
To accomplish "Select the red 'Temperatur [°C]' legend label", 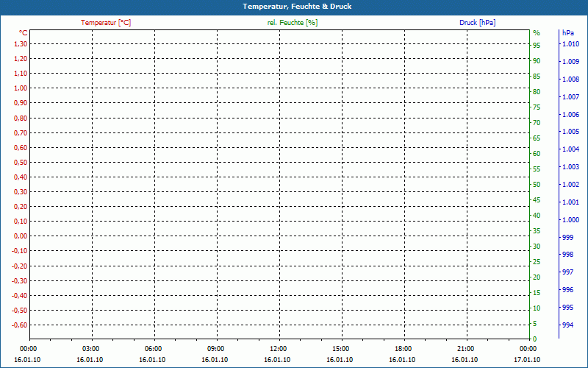I will [106, 23].
